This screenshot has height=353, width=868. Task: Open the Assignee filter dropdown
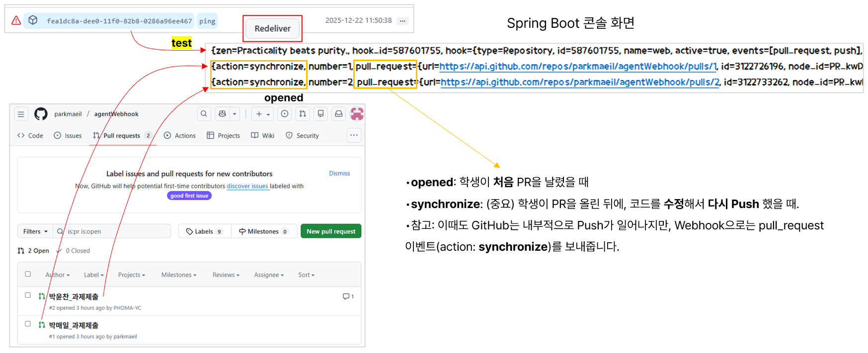[269, 275]
